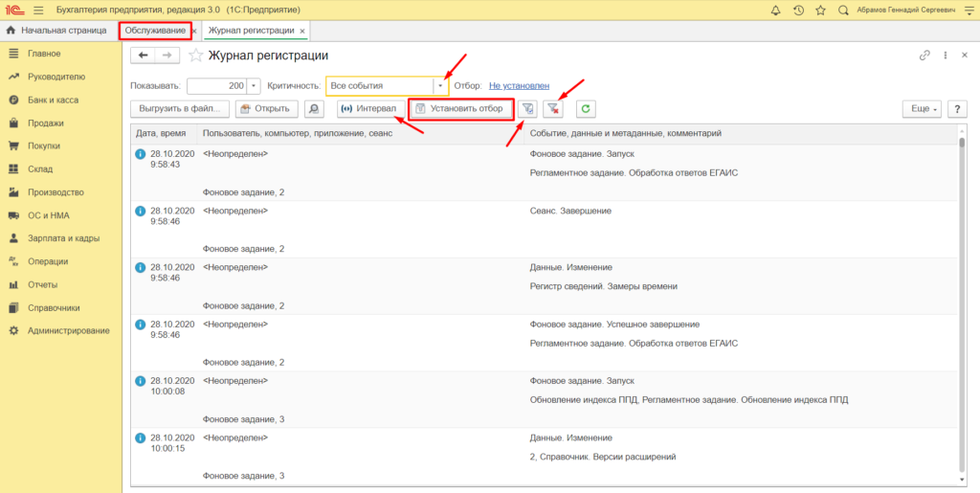Click filter by current value icon

(x=527, y=109)
